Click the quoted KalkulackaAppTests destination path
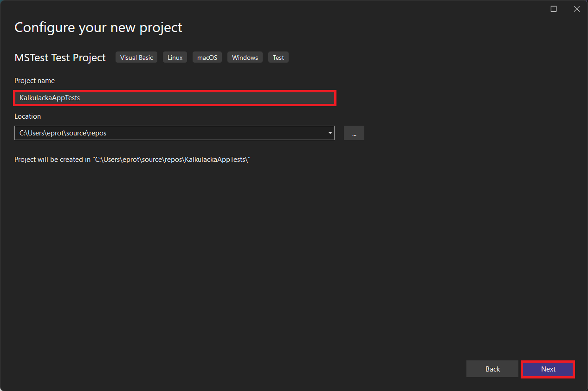588x391 pixels. [x=172, y=160]
